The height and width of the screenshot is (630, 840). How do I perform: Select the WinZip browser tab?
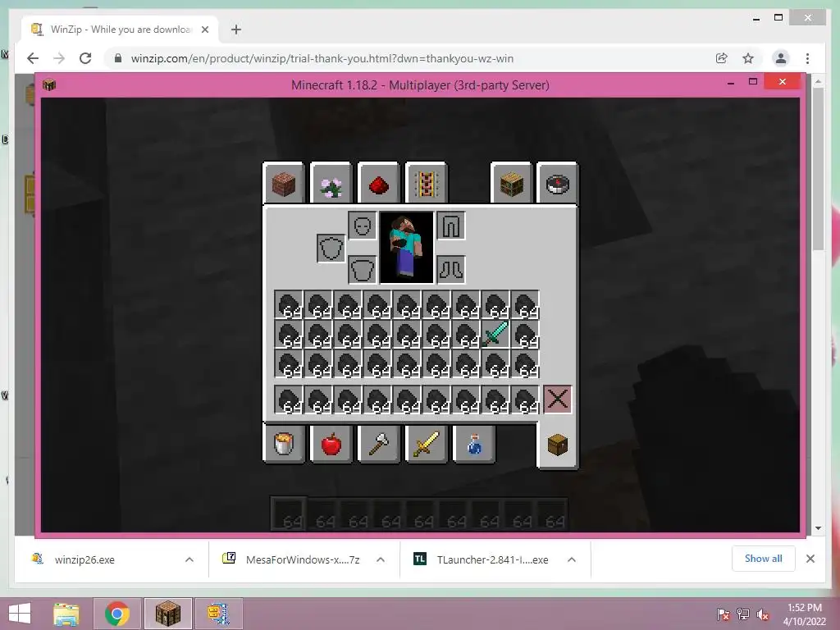pos(121,30)
